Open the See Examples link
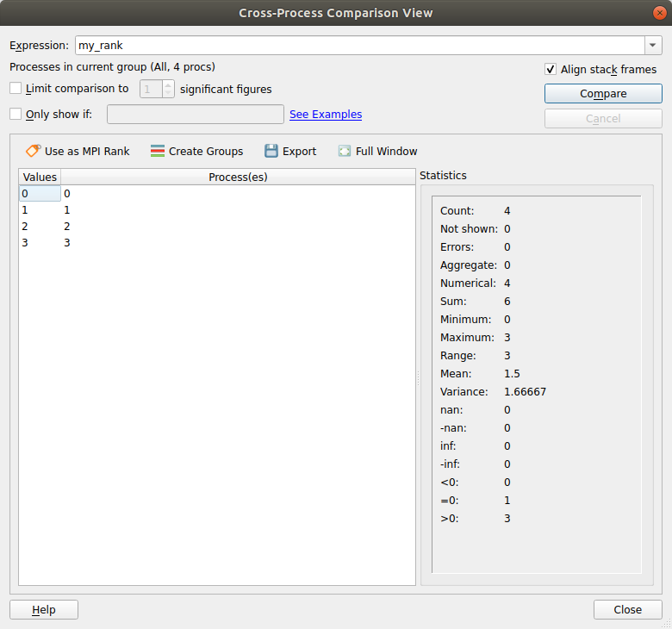Viewport: 672px width, 629px height. (x=326, y=114)
